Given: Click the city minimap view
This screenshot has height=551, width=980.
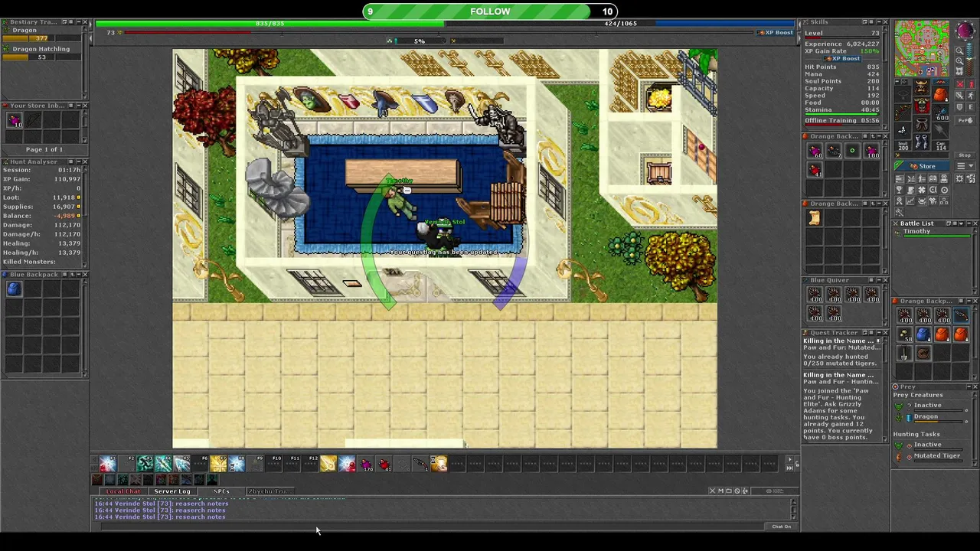Looking at the screenshot, I should pyautogui.click(x=922, y=48).
